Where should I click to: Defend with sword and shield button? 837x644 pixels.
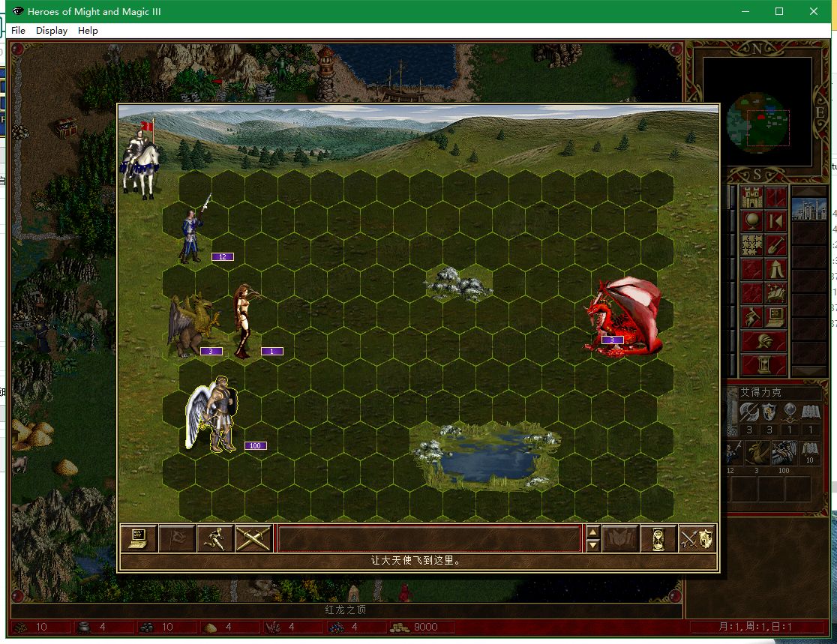tap(697, 538)
